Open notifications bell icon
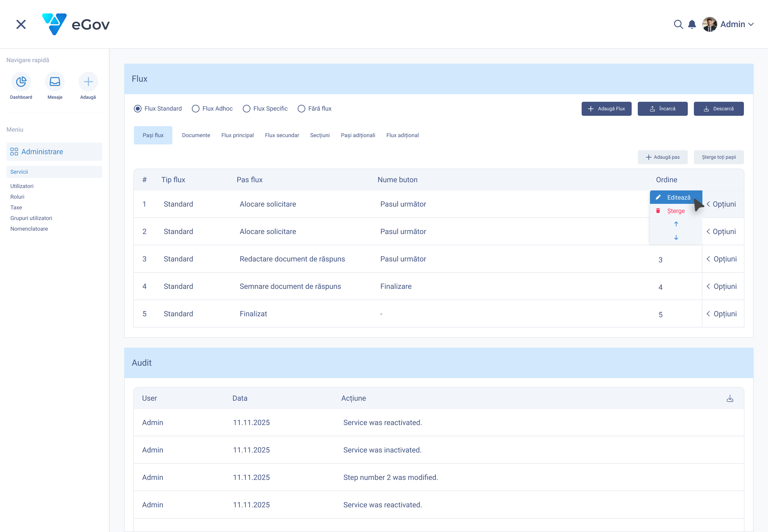Image resolution: width=768 pixels, height=532 pixels. [x=692, y=24]
